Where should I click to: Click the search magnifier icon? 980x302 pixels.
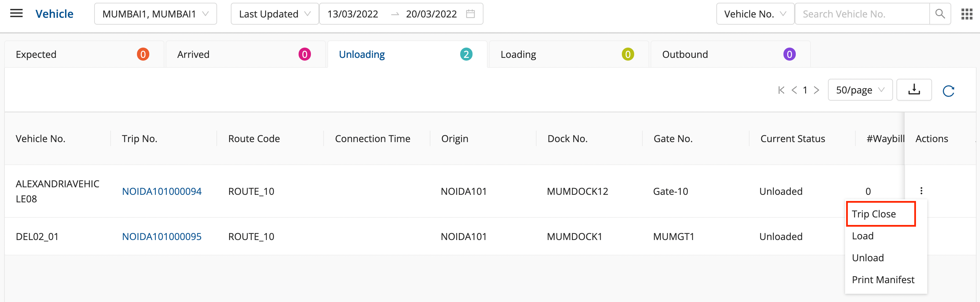tap(940, 14)
